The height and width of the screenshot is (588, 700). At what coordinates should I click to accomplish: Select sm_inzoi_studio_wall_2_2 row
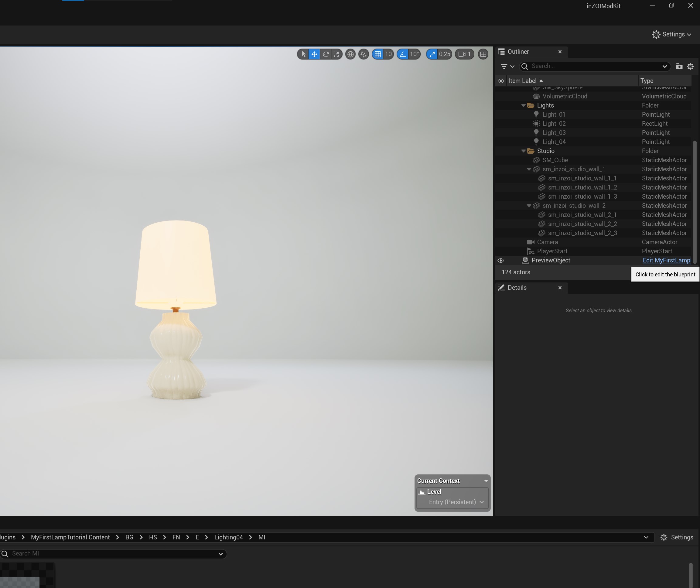pos(593,224)
